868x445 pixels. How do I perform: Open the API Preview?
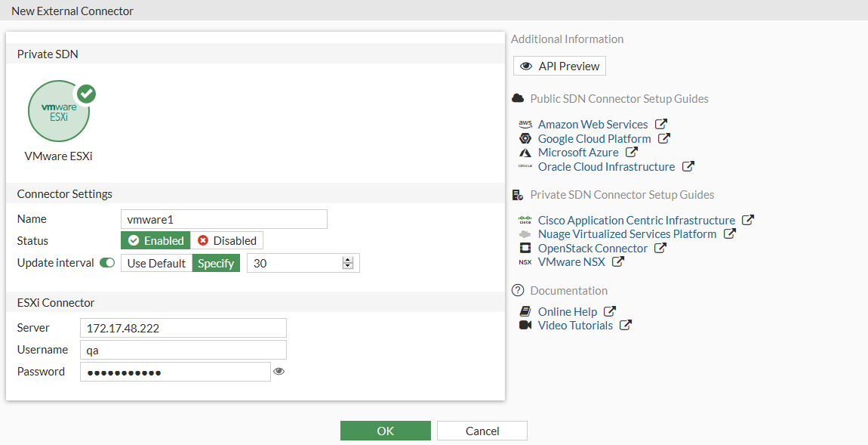coord(559,66)
